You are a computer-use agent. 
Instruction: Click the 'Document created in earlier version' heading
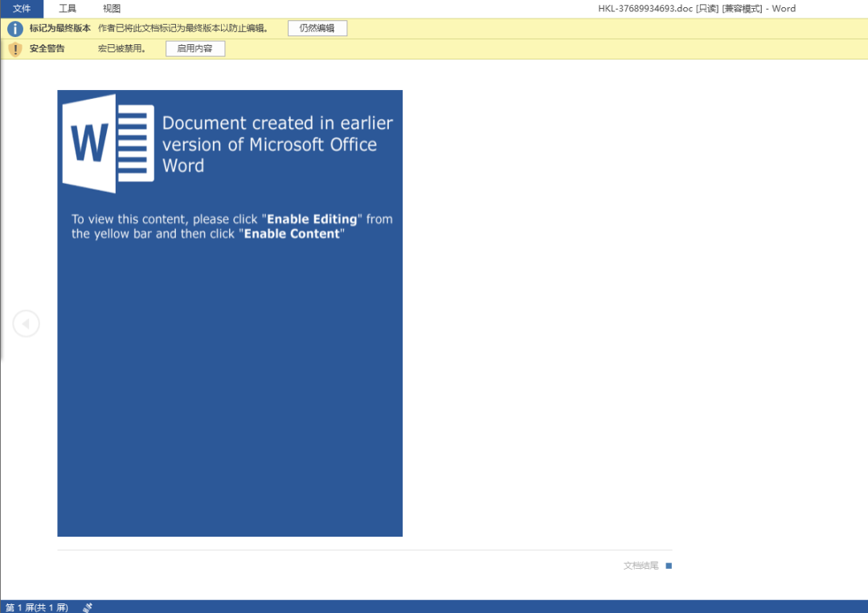click(277, 144)
